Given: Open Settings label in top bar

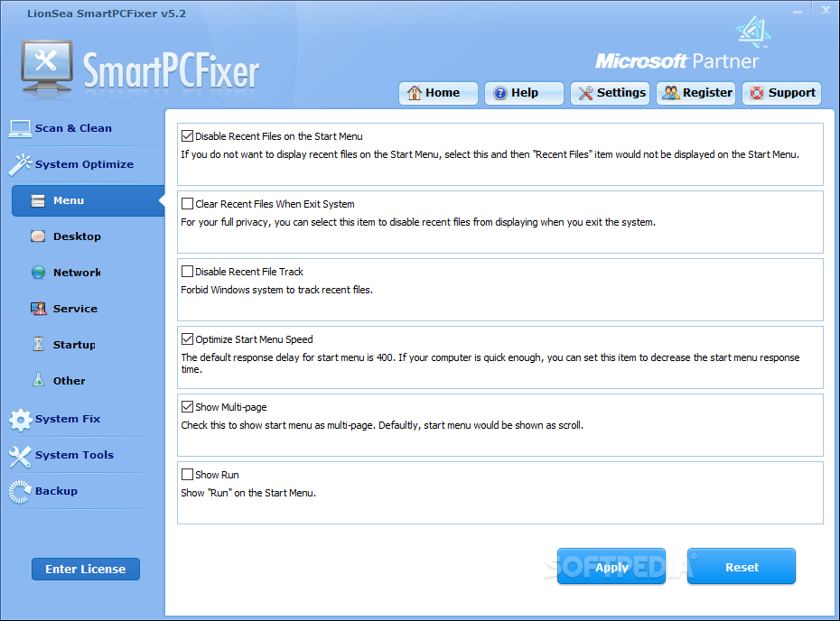Looking at the screenshot, I should (621, 93).
